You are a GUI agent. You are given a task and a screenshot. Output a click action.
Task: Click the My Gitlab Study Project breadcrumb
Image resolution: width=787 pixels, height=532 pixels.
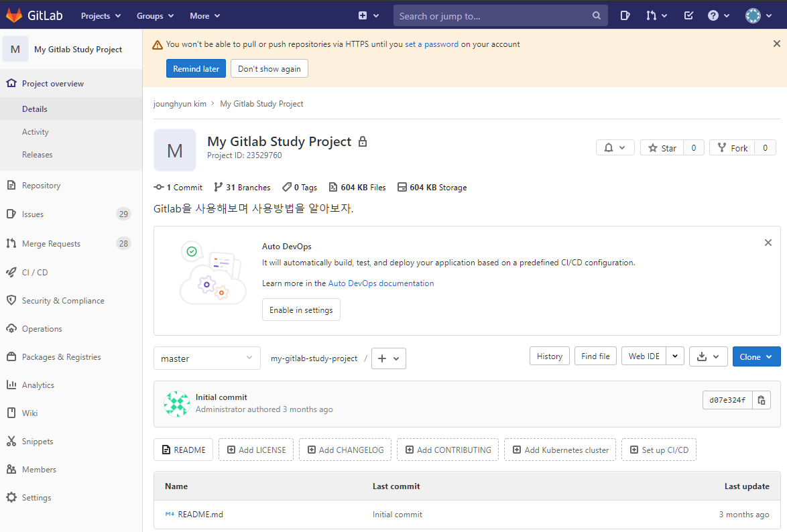tap(261, 104)
